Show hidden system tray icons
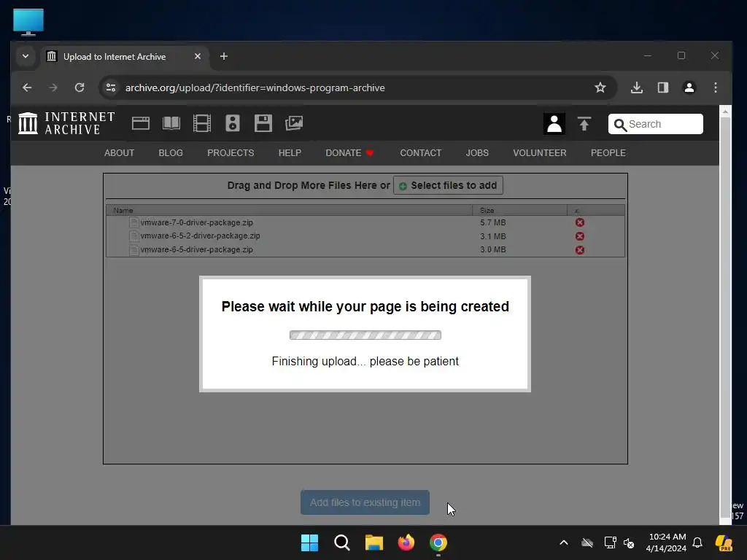The image size is (747, 560). pos(564,542)
